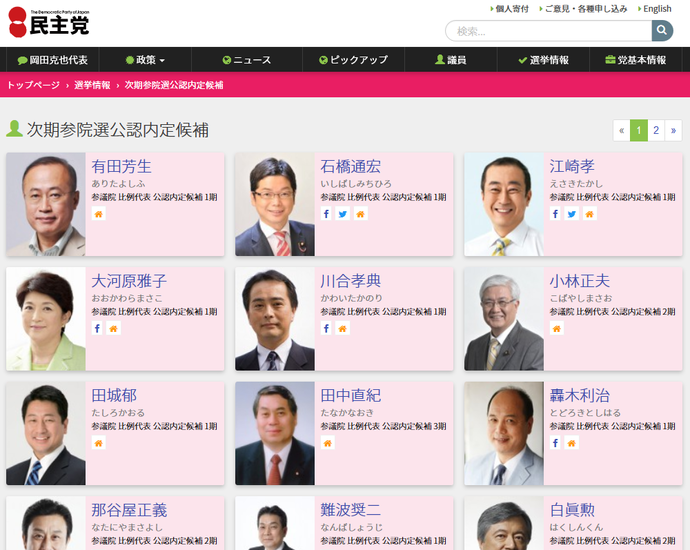The width and height of the screenshot is (690, 550).
Task: Open 田城郁's homepage icon
Action: (99, 443)
